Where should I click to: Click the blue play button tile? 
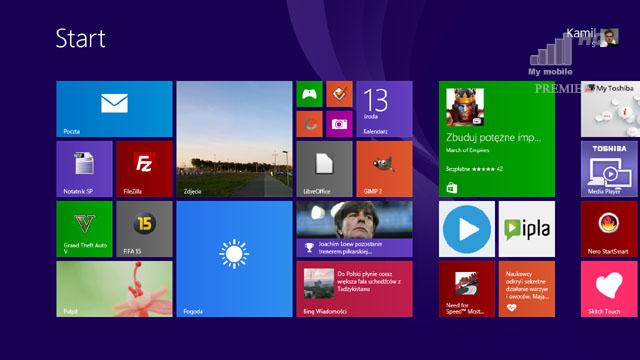click(x=467, y=229)
